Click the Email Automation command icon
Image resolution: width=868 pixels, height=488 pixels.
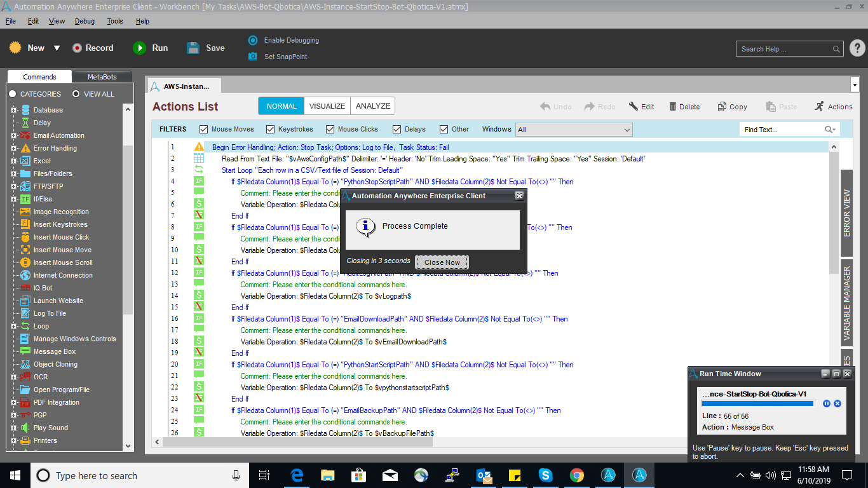tap(25, 135)
